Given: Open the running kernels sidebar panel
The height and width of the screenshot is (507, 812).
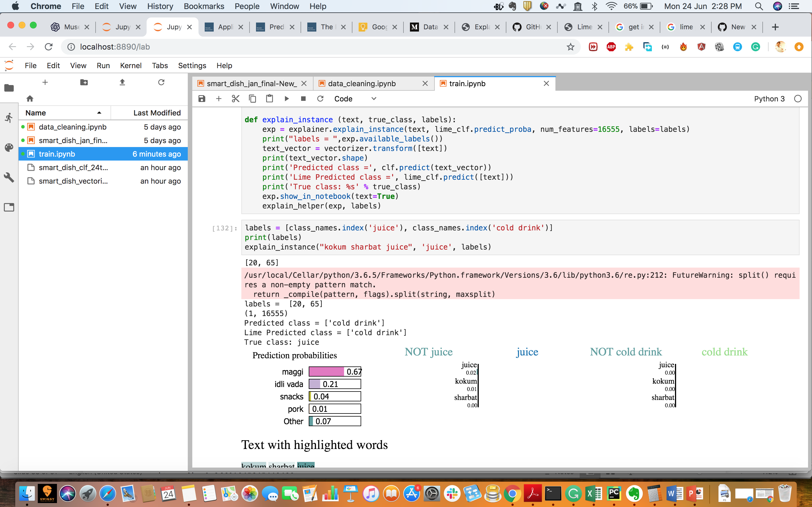Looking at the screenshot, I should point(9,118).
